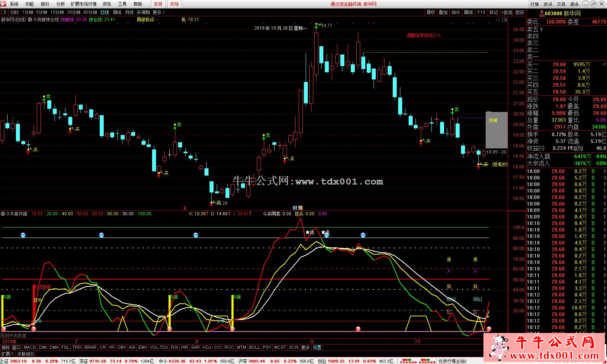The width and height of the screenshot is (607, 364).
Task: Click the R500 badge beside 603888
Action: 542,13
